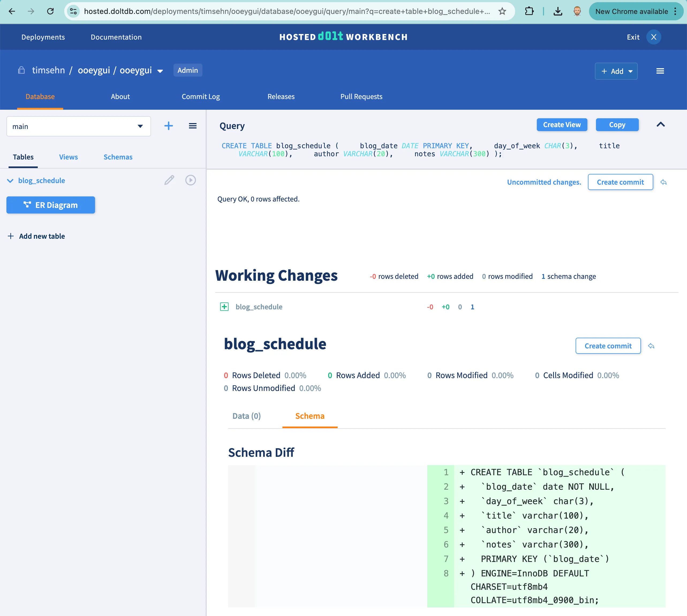Click the green added-table icon beside blog_schedule
687x616 pixels.
click(224, 307)
